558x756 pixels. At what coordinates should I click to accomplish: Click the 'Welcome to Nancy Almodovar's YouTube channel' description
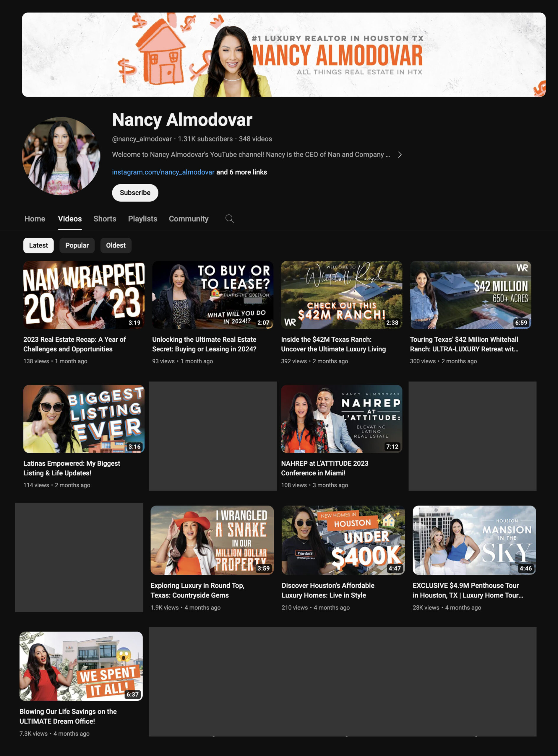tap(251, 154)
